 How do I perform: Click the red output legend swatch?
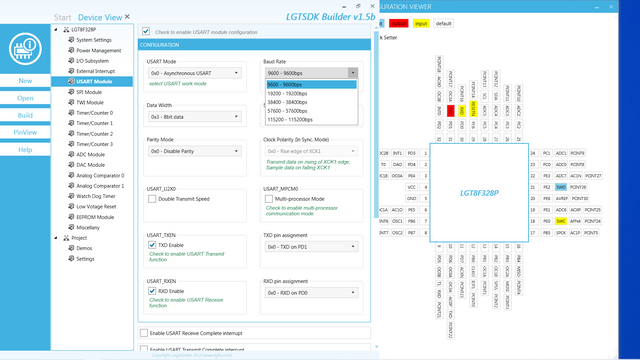398,24
